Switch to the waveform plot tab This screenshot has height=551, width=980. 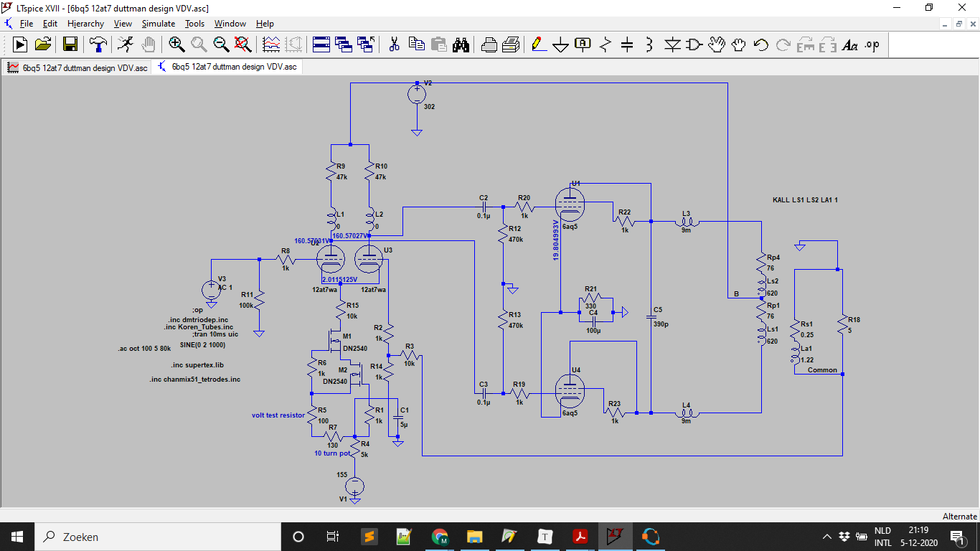coord(77,67)
